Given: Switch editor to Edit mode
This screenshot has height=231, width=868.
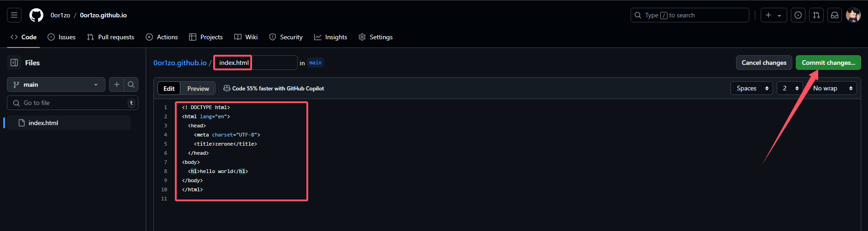Looking at the screenshot, I should [169, 89].
